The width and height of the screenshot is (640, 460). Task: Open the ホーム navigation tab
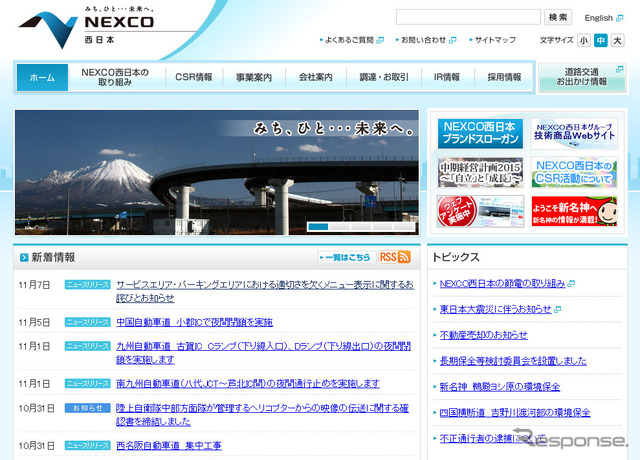tap(42, 77)
